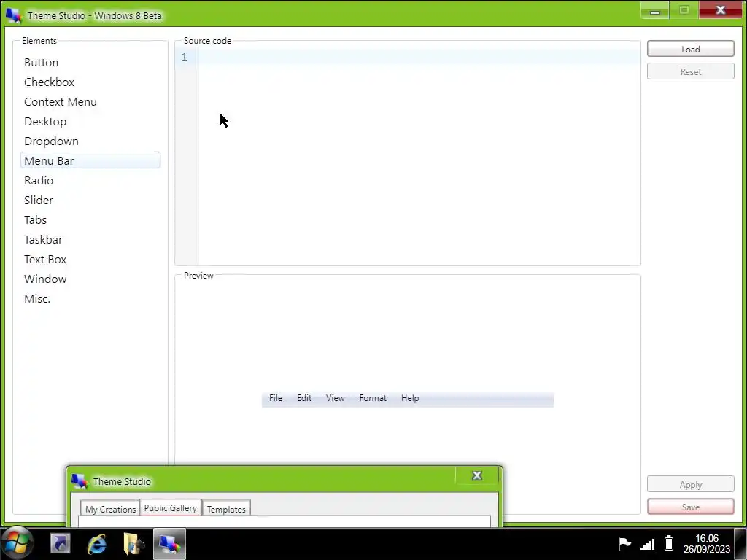Image resolution: width=747 pixels, height=560 pixels.
Task: Open the battery status icon
Action: (x=669, y=543)
